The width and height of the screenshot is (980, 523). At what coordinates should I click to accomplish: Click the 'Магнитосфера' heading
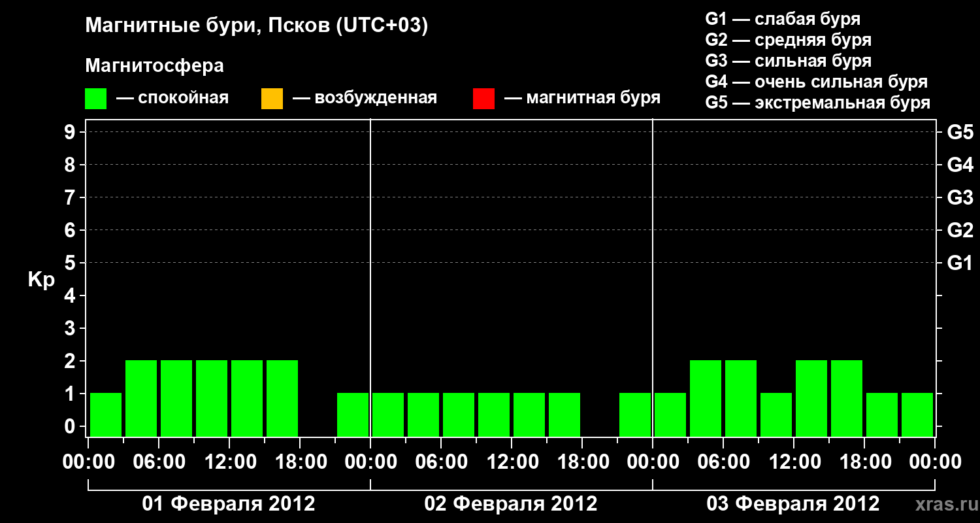coord(155,66)
